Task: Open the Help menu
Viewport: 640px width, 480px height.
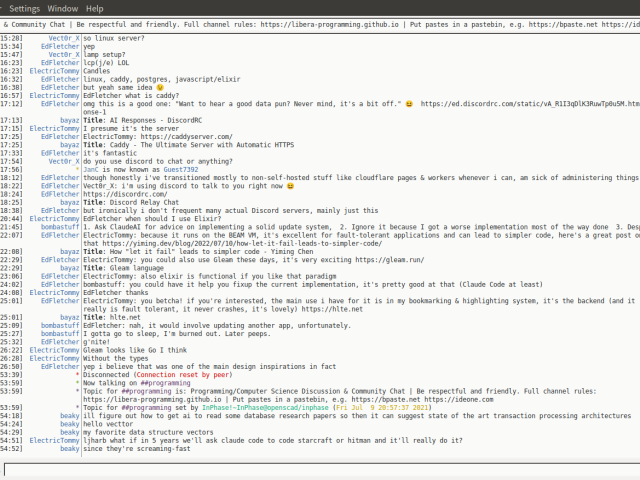Action: (x=94, y=9)
